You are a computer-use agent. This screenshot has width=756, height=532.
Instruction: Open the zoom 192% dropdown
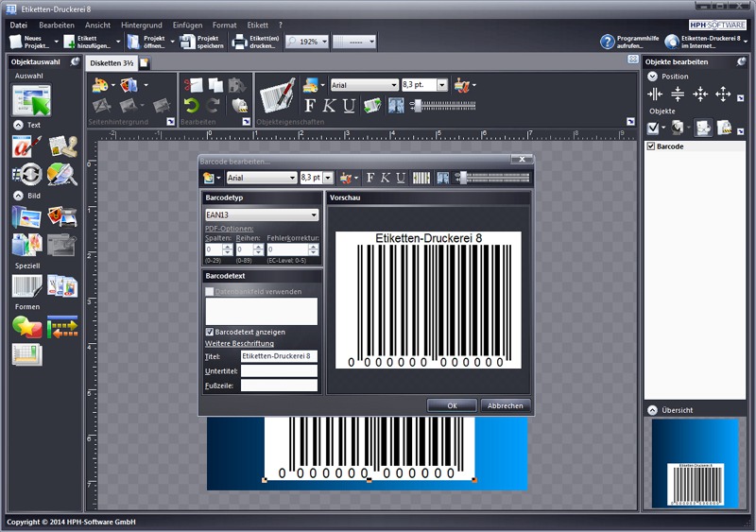(324, 42)
